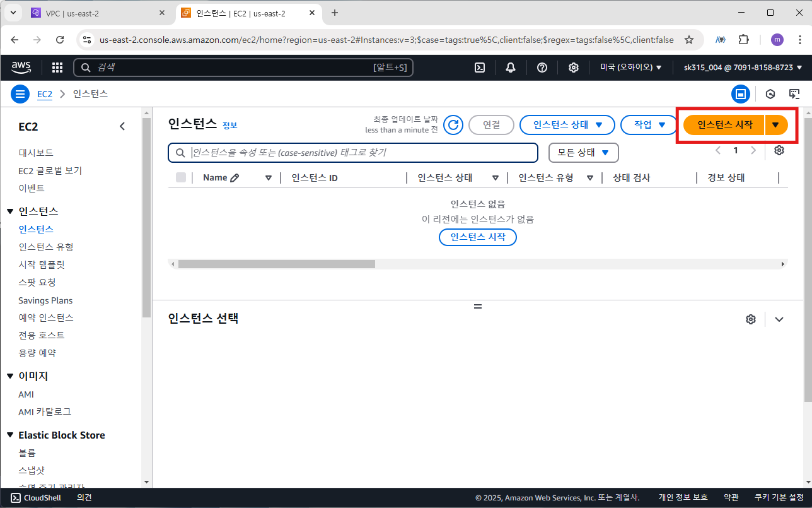Open the notifications bell
Screen dimensions: 812x508
point(511,68)
